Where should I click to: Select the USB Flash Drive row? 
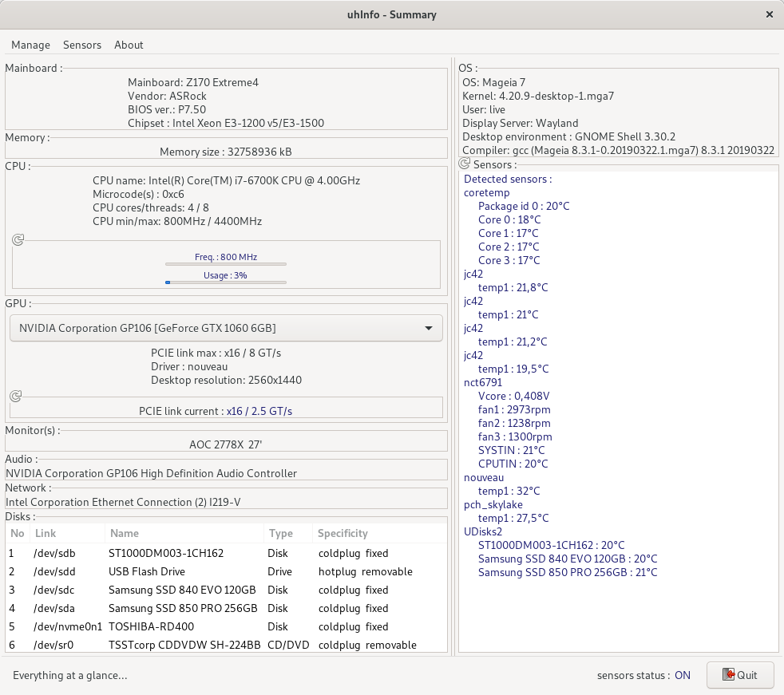click(226, 571)
